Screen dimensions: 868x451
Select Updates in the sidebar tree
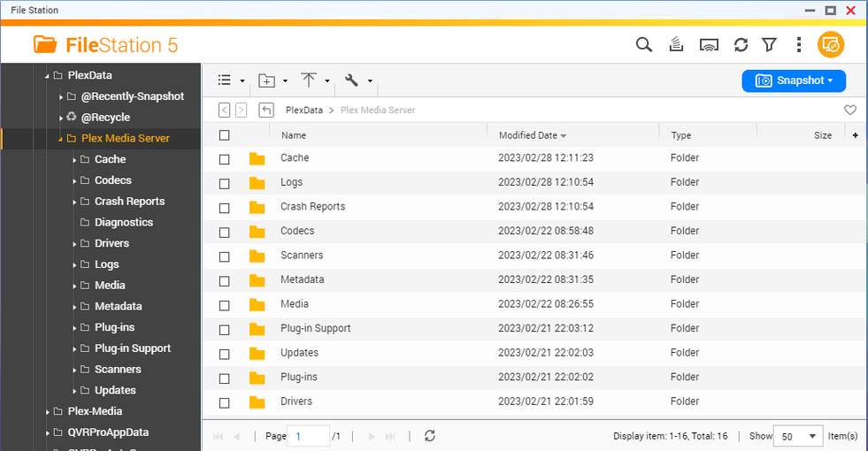pyautogui.click(x=115, y=391)
